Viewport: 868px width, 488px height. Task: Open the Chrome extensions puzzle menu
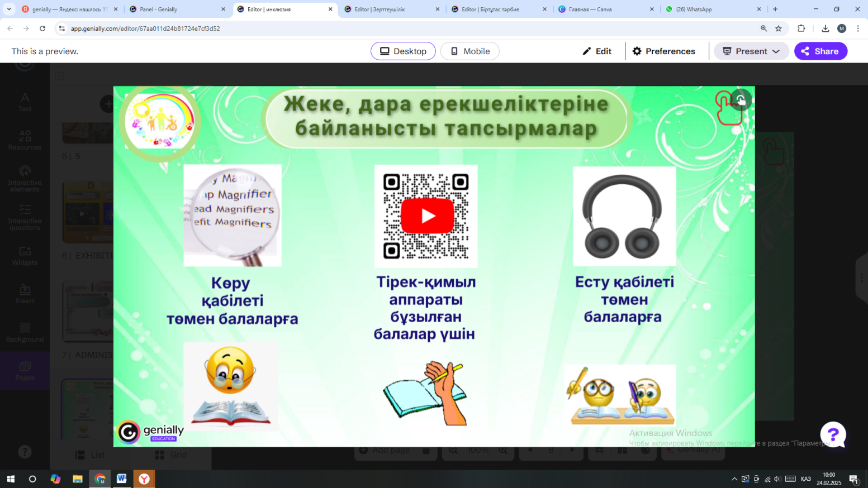pyautogui.click(x=801, y=28)
